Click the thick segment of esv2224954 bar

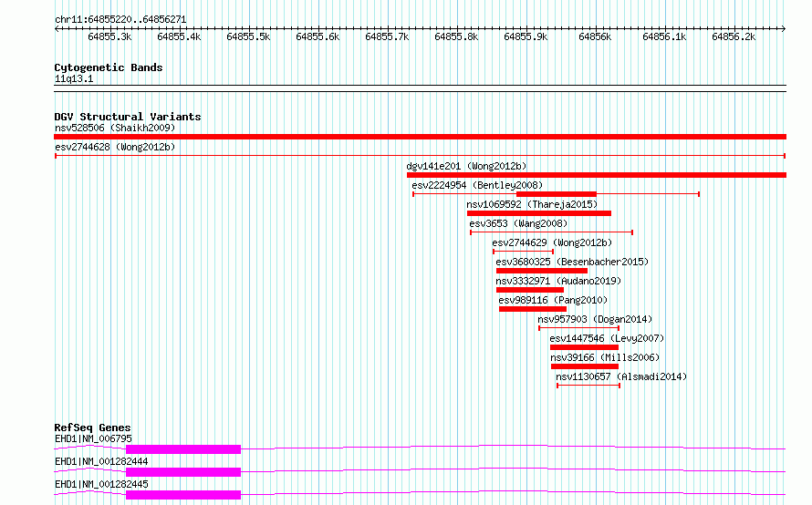(x=557, y=194)
